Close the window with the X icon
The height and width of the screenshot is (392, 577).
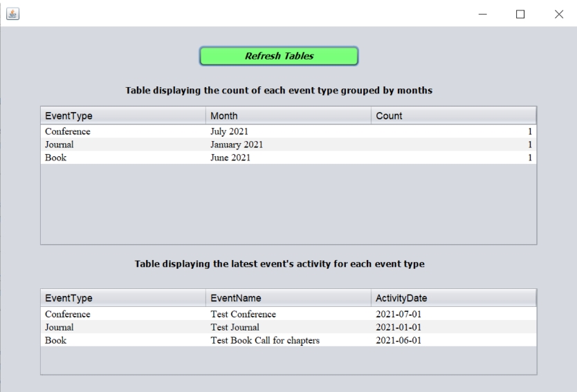tap(558, 14)
